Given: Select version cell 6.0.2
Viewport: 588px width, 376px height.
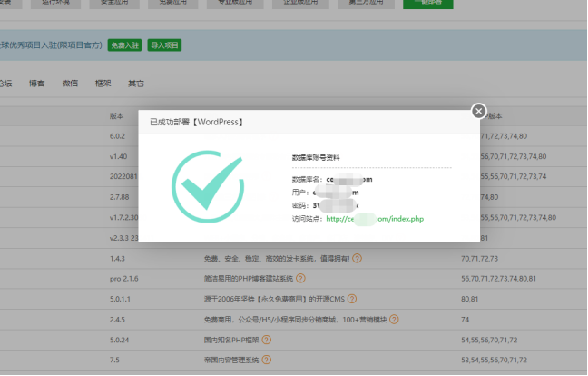Looking at the screenshot, I should pos(117,136).
